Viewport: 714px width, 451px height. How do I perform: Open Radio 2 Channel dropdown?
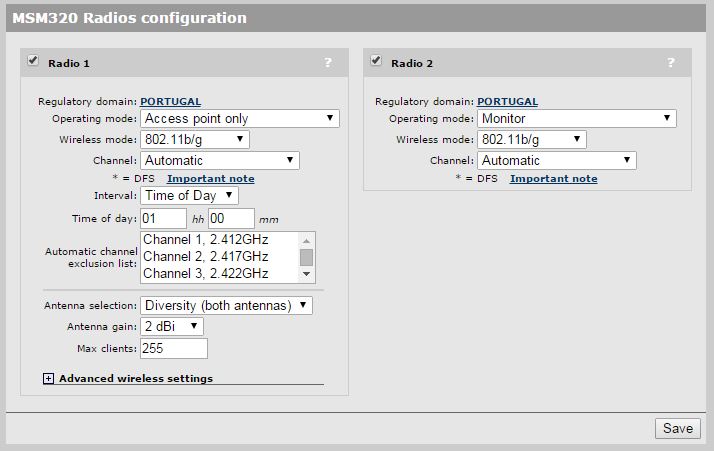pos(557,160)
